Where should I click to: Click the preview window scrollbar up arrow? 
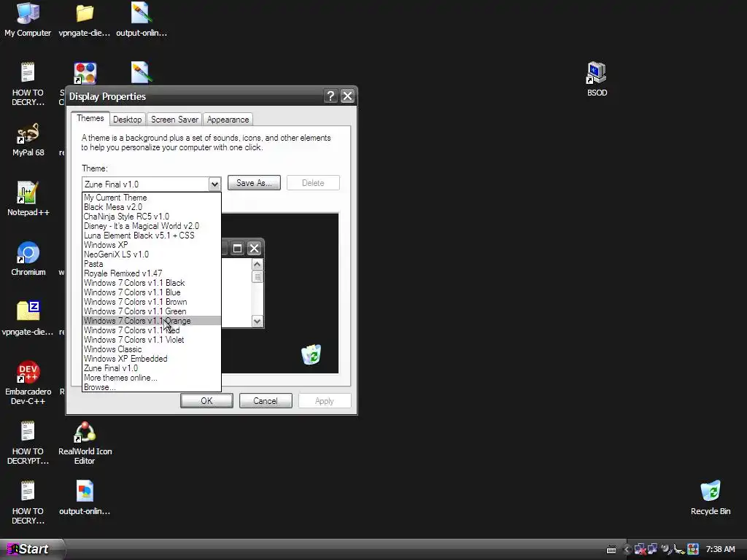pyautogui.click(x=258, y=264)
